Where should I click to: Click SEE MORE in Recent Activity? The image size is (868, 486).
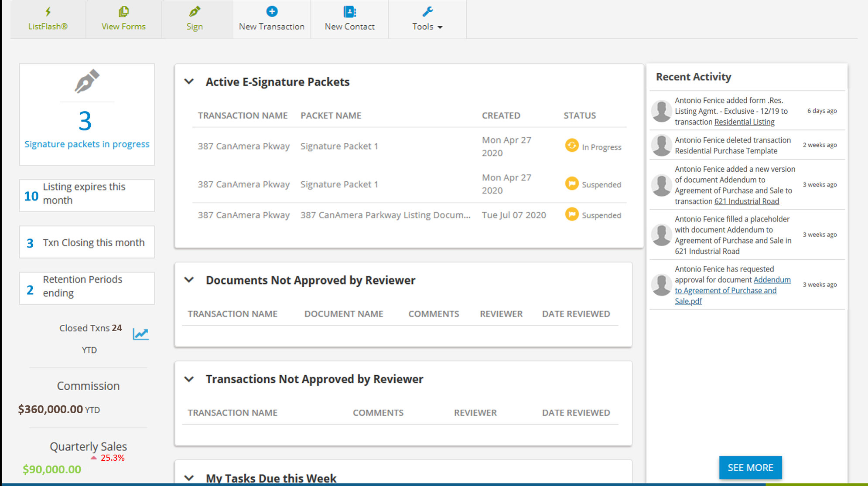(750, 467)
